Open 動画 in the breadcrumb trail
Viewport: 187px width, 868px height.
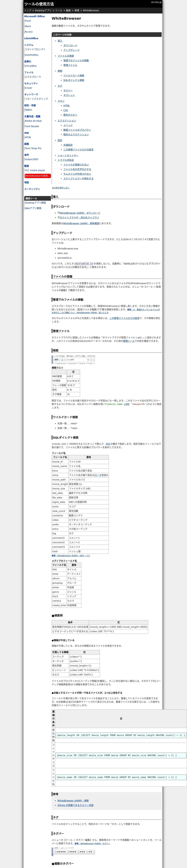[68, 10]
